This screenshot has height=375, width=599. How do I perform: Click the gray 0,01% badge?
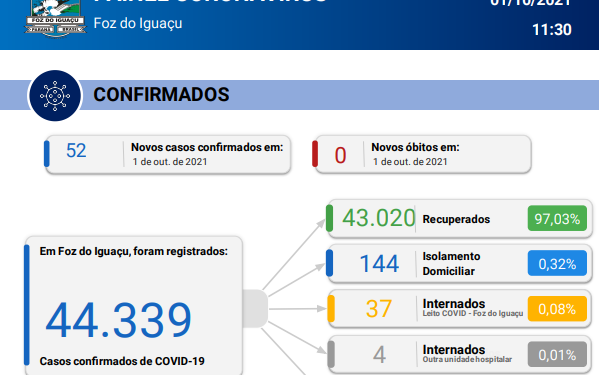(x=557, y=354)
